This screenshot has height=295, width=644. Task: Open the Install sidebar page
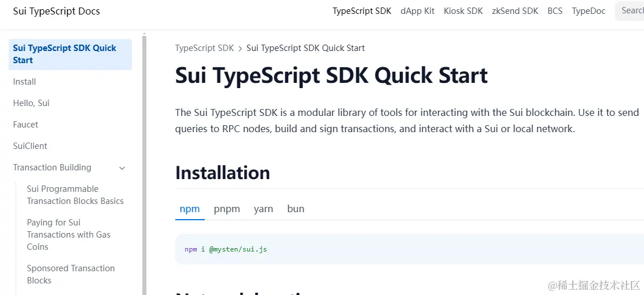coord(24,82)
